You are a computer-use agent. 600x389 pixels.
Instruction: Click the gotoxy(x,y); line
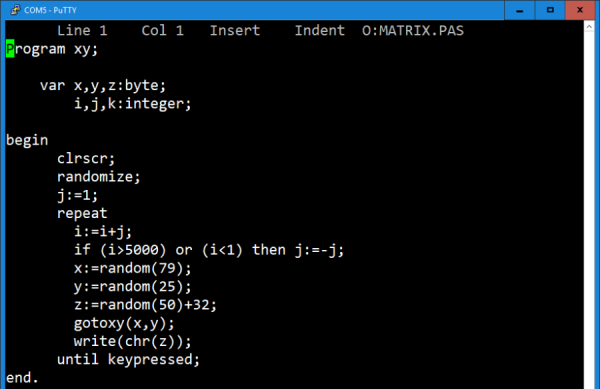[x=124, y=324]
